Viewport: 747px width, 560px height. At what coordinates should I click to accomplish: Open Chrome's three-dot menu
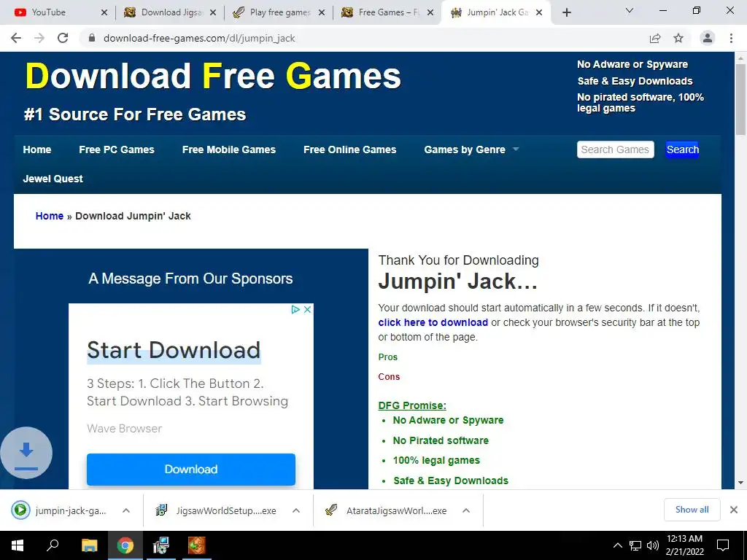[x=731, y=38]
